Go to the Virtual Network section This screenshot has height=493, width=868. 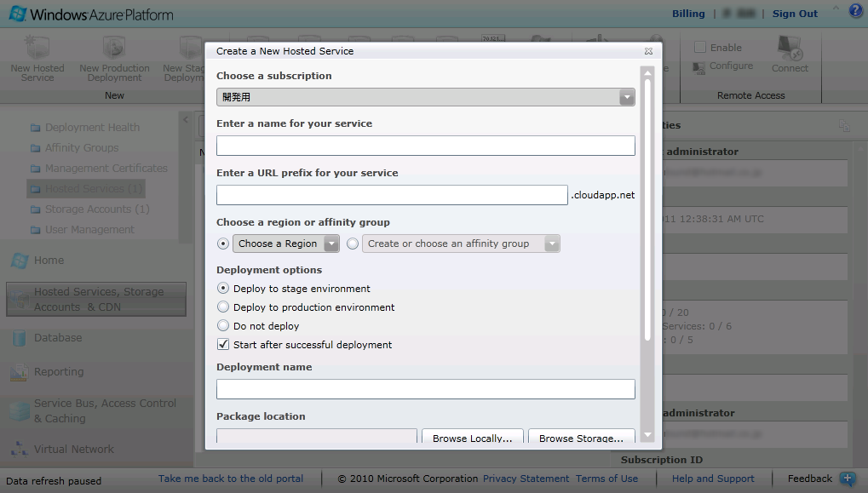[74, 450]
